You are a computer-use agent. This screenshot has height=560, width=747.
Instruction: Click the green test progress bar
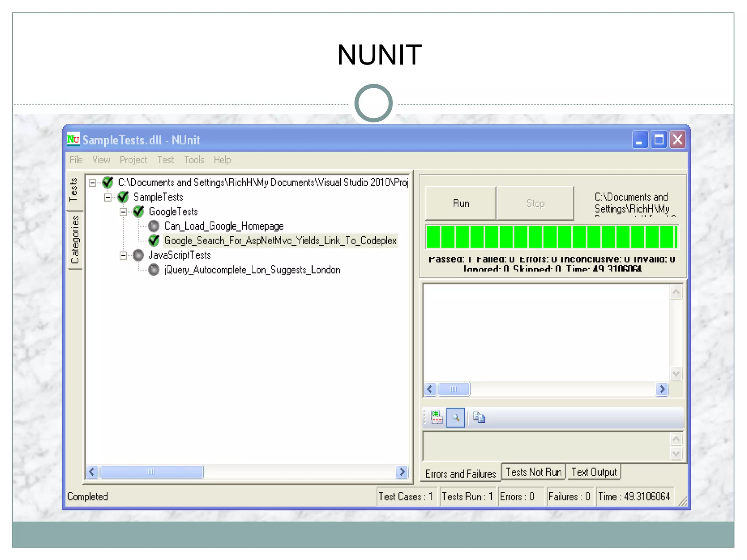tap(551, 237)
